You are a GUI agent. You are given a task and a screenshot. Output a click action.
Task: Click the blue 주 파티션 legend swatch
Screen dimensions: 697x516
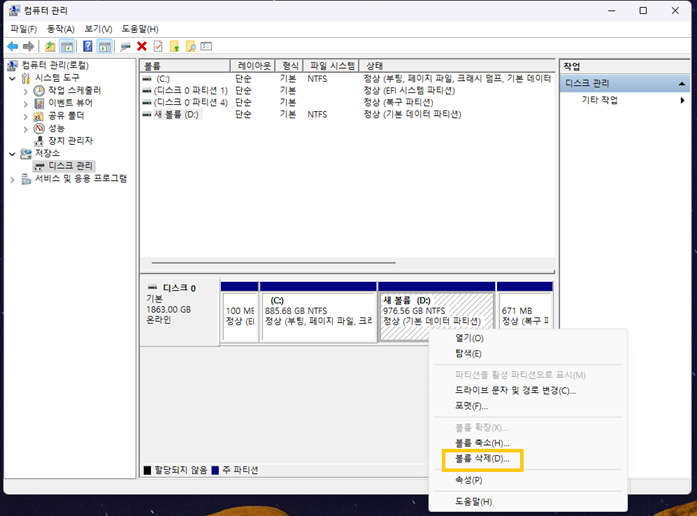[216, 470]
